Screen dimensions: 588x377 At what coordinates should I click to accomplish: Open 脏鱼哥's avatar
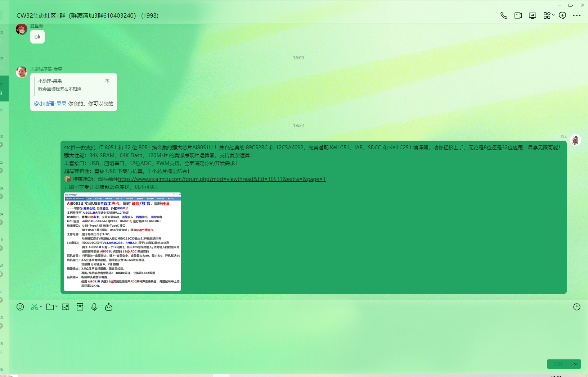22,29
